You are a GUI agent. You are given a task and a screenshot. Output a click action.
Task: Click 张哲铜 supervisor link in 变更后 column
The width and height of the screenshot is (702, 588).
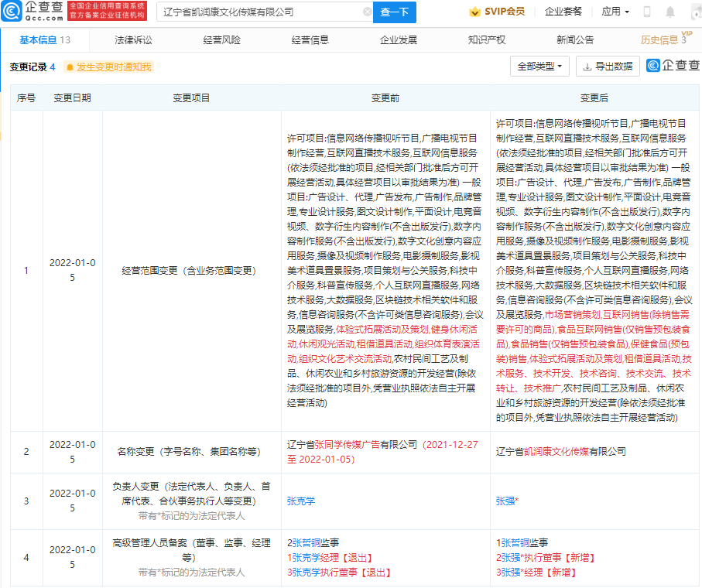click(515, 543)
